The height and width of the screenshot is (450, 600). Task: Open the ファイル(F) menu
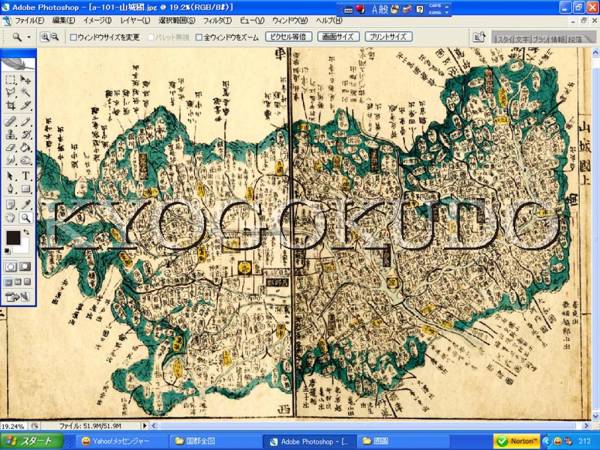[x=30, y=20]
